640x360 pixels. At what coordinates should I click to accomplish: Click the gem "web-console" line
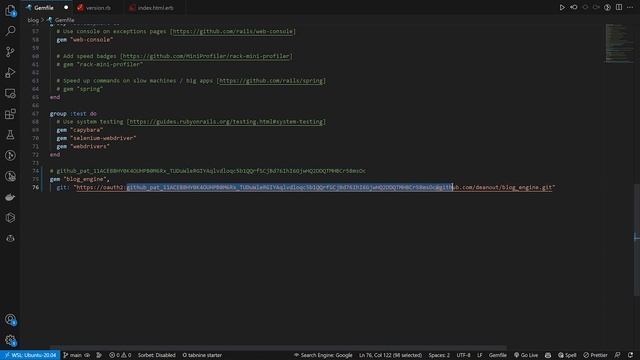tap(84, 40)
